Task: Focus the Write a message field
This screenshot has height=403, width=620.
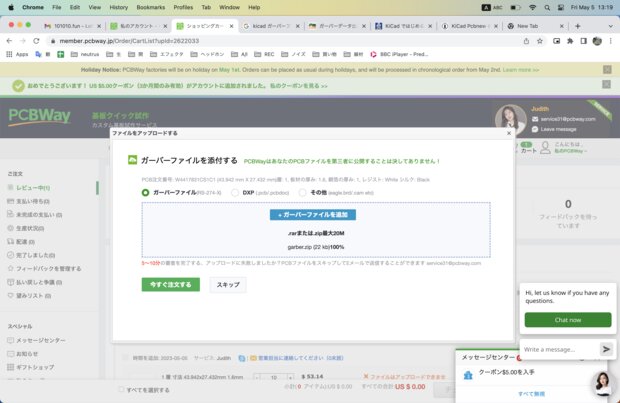Action: [x=560, y=349]
